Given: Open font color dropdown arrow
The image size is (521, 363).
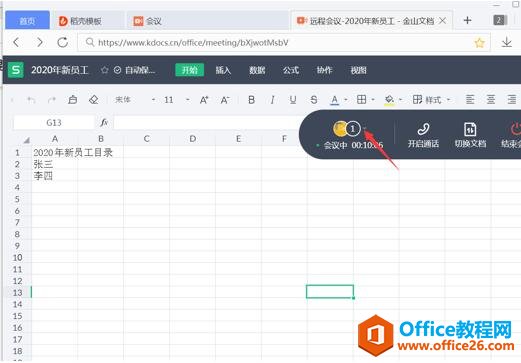Looking at the screenshot, I should (346, 100).
